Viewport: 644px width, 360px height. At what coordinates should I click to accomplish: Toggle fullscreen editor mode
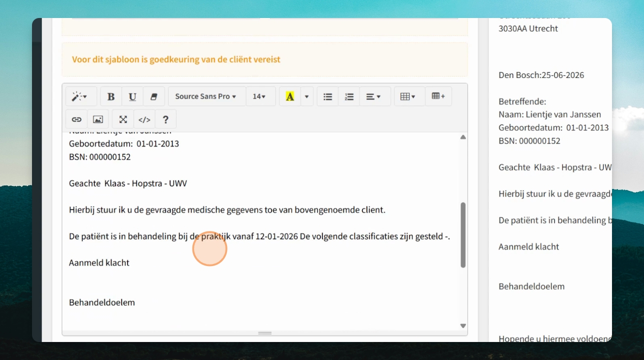[123, 119]
